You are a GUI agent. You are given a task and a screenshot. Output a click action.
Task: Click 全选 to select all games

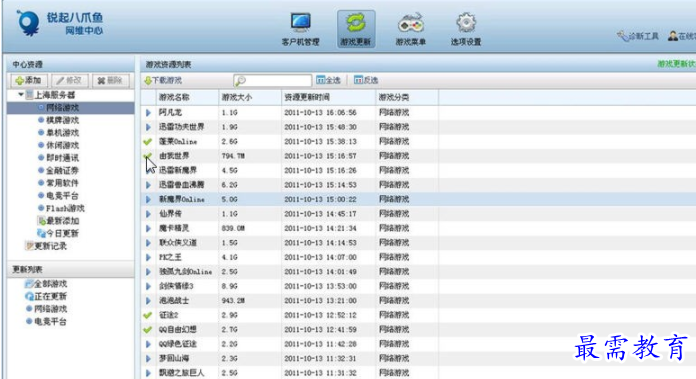coord(328,80)
